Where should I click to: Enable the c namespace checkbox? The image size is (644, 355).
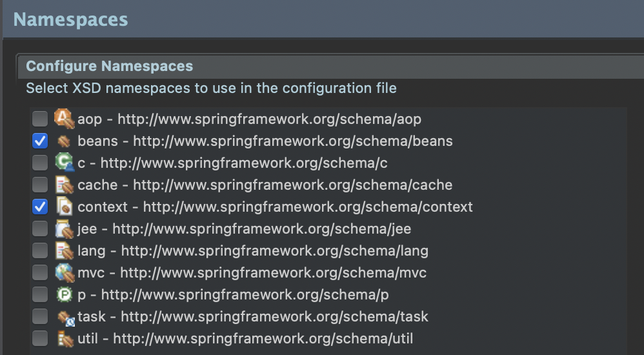pos(40,163)
